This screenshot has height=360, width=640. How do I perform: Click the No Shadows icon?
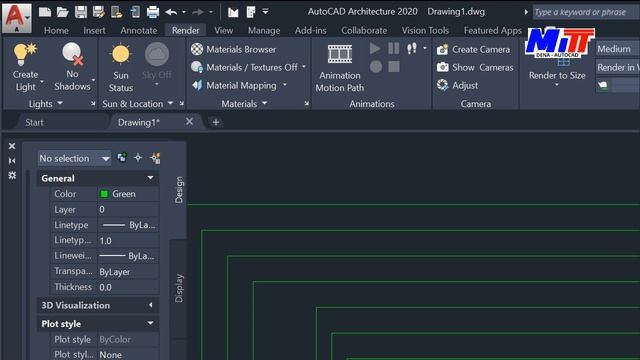pyautogui.click(x=72, y=54)
